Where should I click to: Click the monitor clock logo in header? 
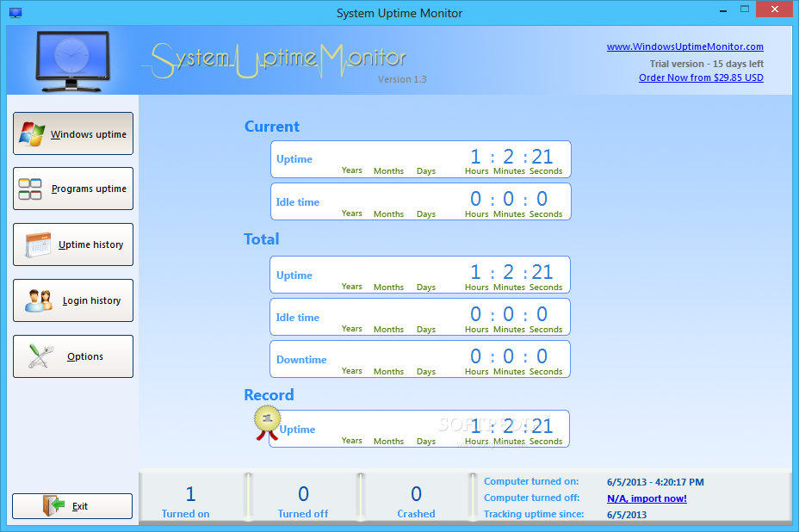tap(73, 61)
